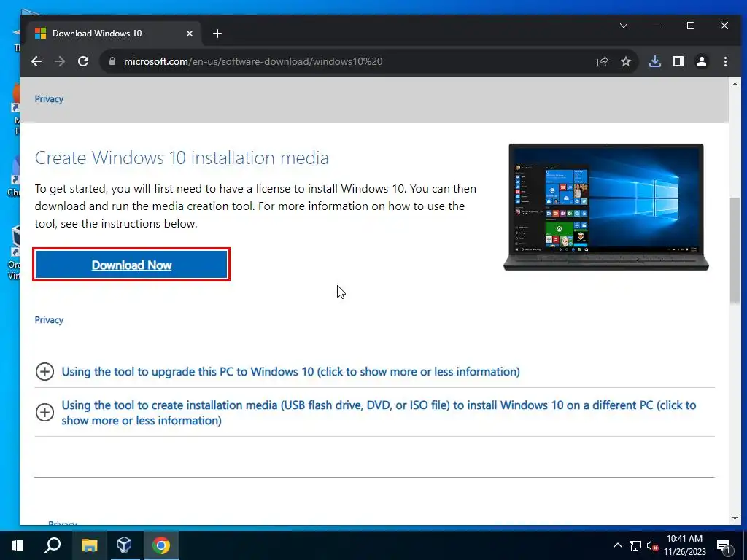Click the browser forward arrow
Viewport: 747px width, 560px height.
pyautogui.click(x=60, y=61)
